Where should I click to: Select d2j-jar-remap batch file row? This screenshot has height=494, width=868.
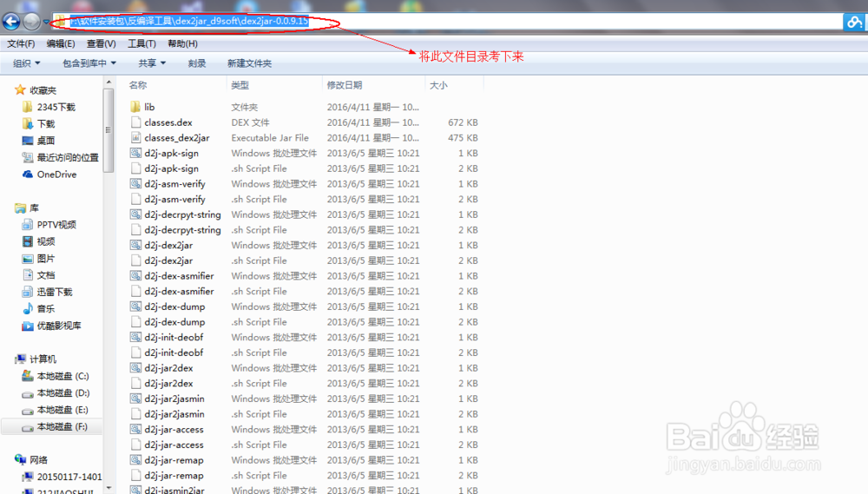[303, 460]
